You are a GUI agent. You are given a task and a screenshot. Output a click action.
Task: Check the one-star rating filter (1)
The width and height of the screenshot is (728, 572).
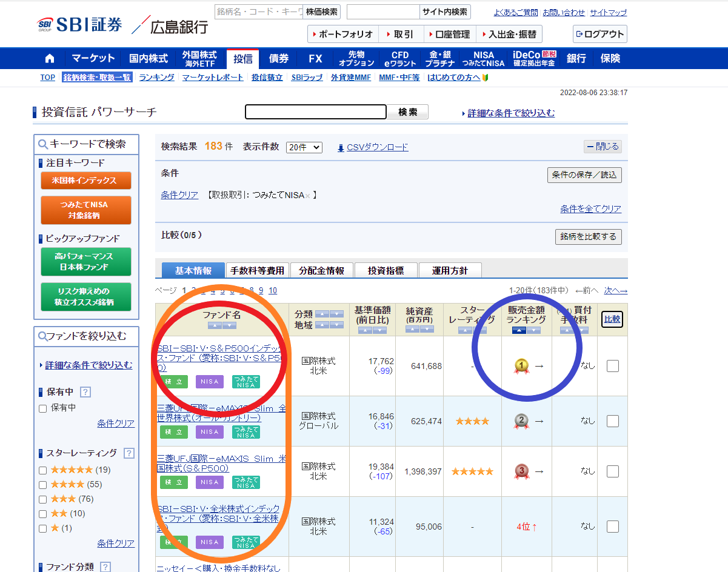click(43, 528)
